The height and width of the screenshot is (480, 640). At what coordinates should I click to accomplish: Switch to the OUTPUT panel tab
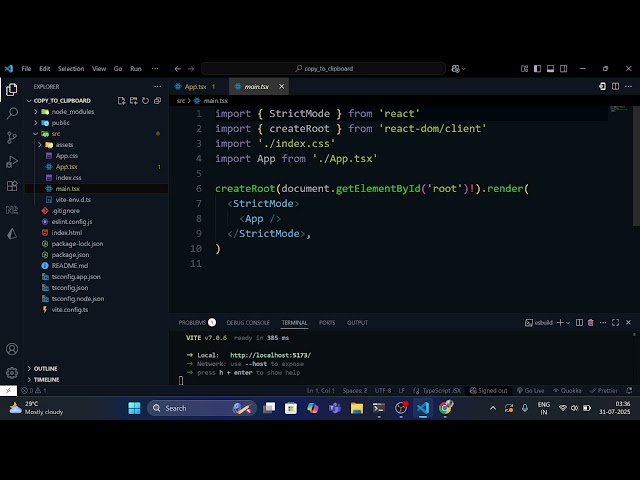click(x=357, y=322)
